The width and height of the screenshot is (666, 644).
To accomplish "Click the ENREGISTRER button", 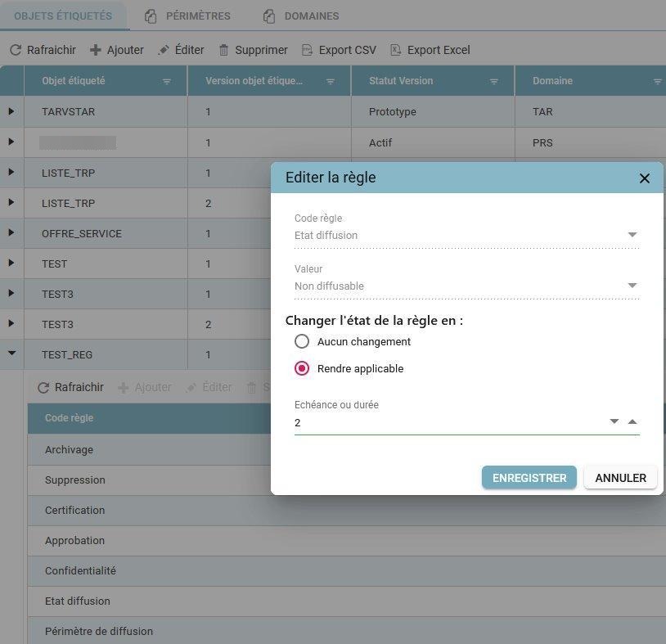I will 529,478.
